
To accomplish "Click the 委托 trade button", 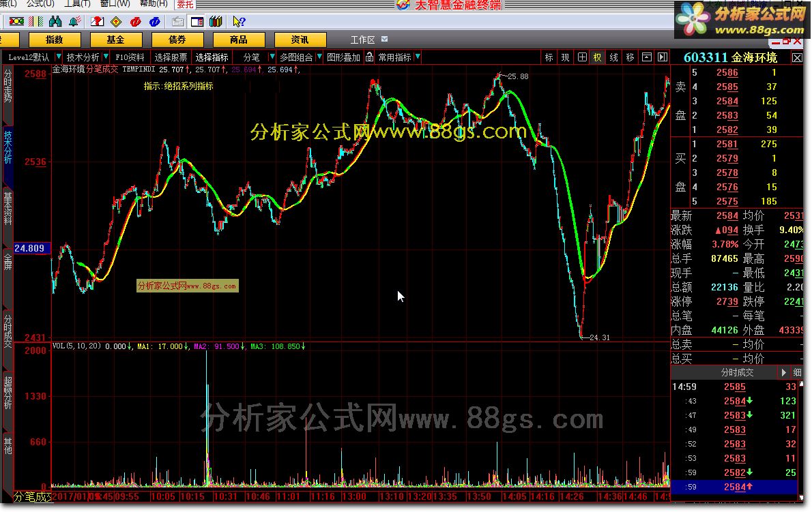I will point(185,4).
